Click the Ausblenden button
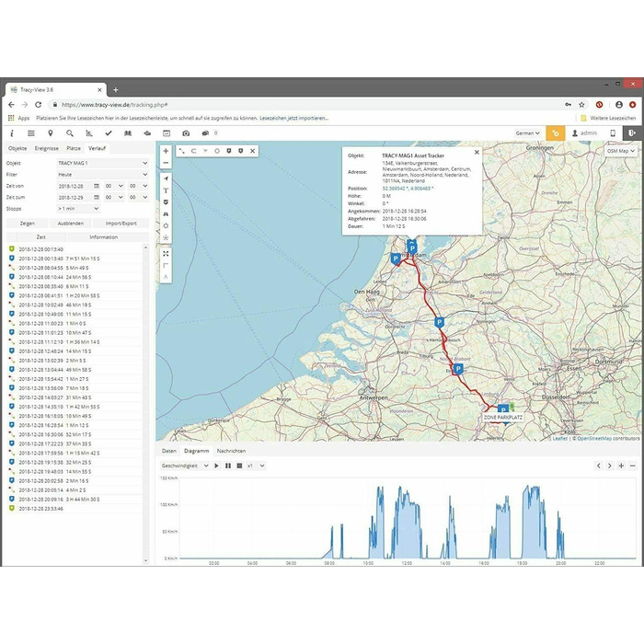The height and width of the screenshot is (644, 644). coord(71,224)
